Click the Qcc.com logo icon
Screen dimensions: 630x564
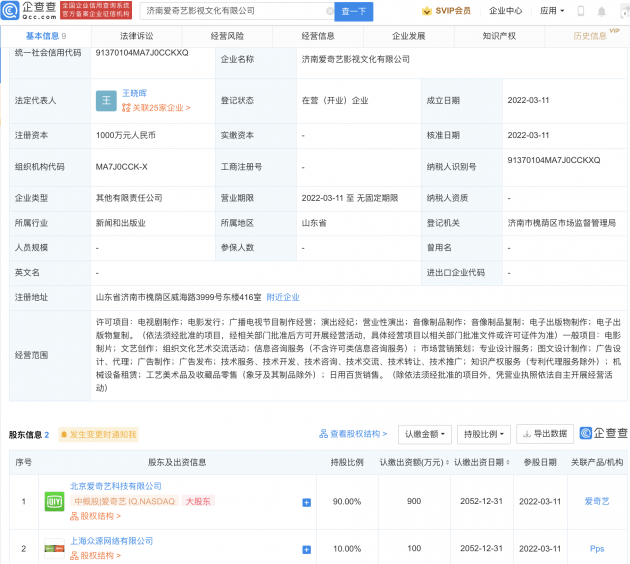pyautogui.click(x=10, y=11)
